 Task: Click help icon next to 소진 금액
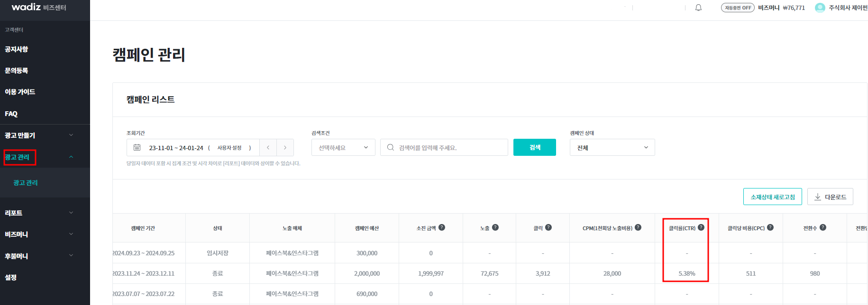(442, 227)
